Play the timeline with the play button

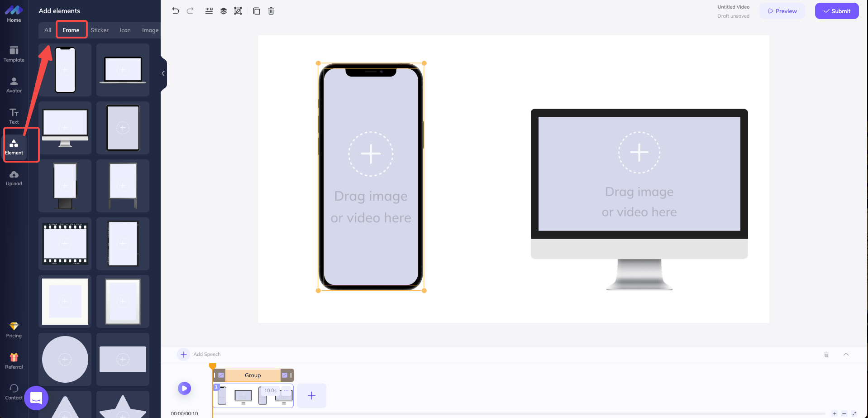click(184, 388)
